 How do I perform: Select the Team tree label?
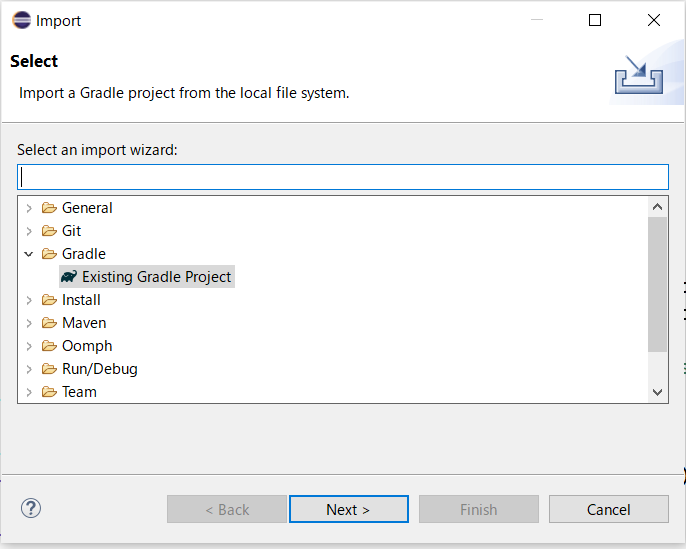(79, 392)
